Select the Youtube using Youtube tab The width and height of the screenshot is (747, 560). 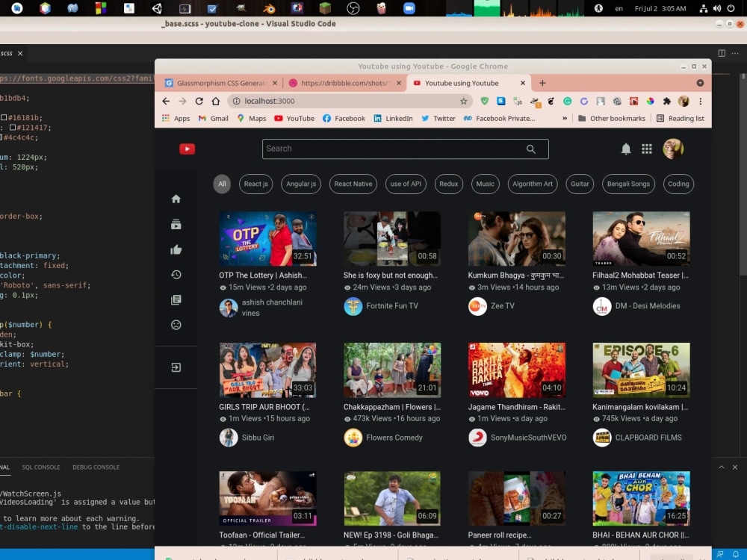(469, 83)
